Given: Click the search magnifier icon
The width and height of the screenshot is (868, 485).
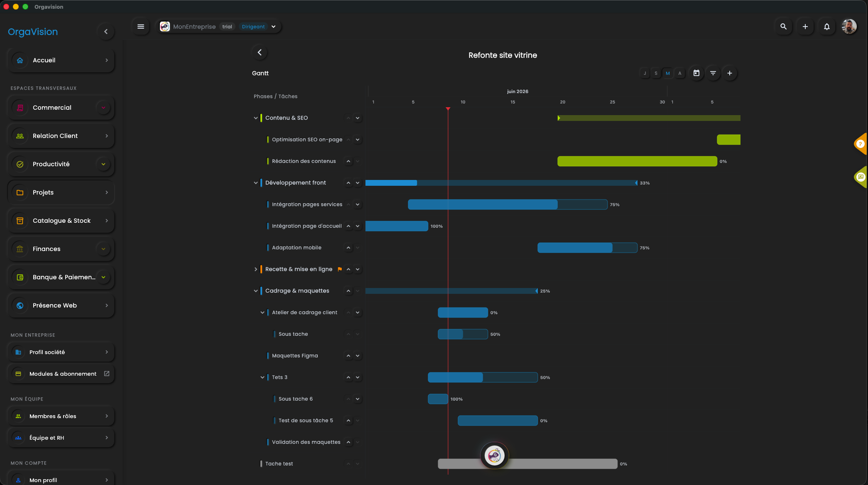Looking at the screenshot, I should coord(783,27).
